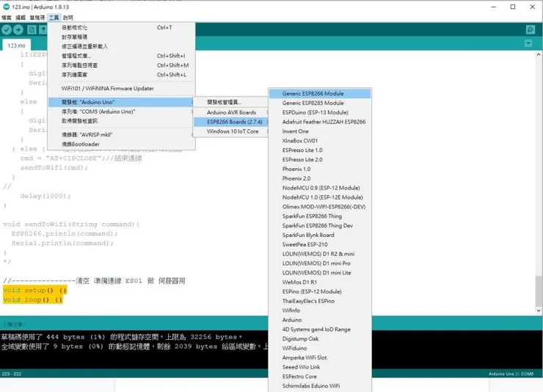543x392 pixels.
Task: Click the Verify checkmark toolbar icon
Action: 7,30
